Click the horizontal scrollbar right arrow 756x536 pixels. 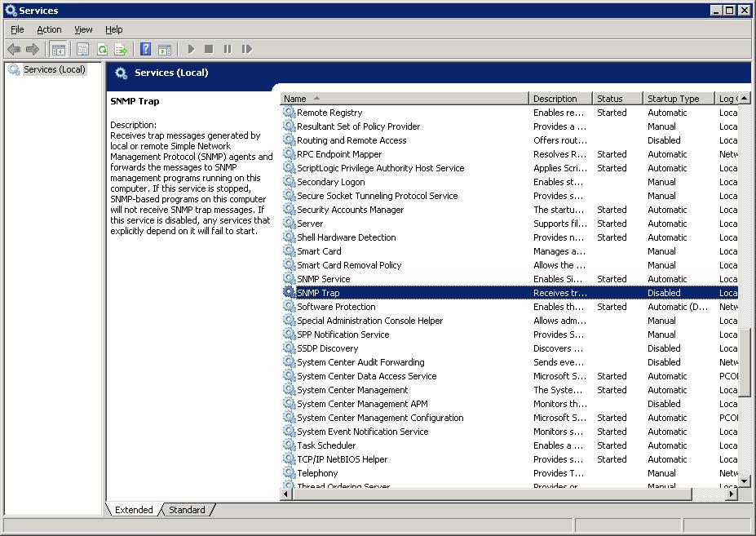point(732,494)
